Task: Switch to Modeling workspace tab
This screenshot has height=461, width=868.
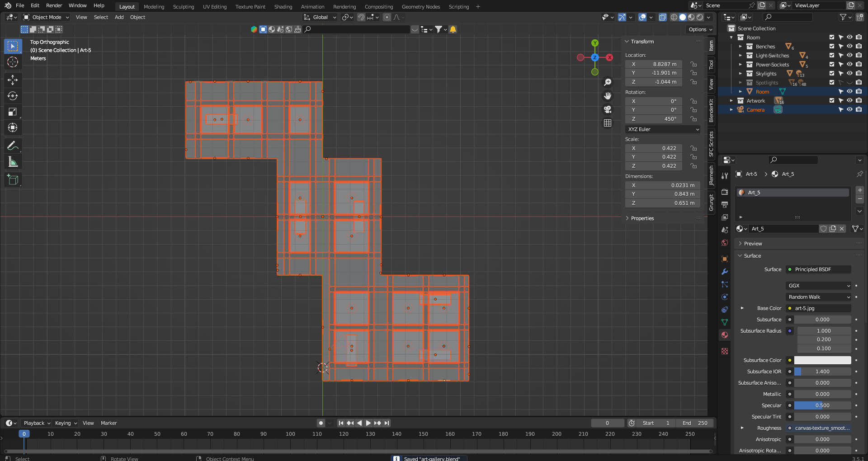Action: (x=154, y=7)
